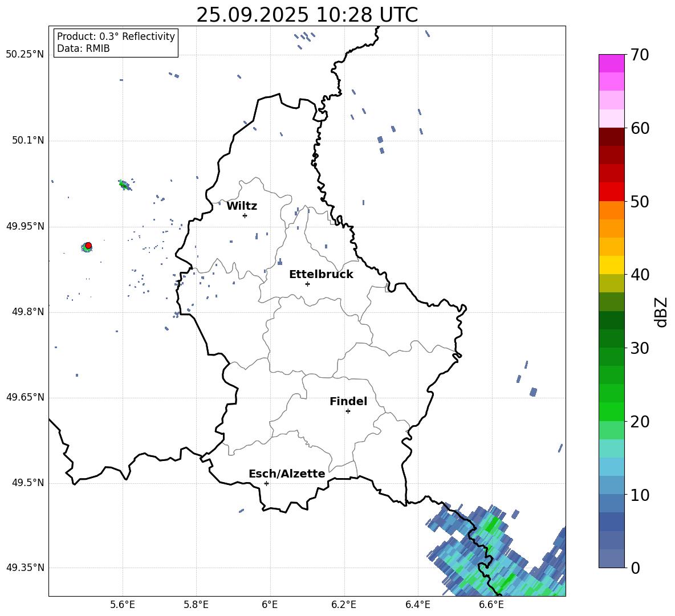The image size is (675, 616).
Task: Click the red radar dot marker
Action: pyautogui.click(x=88, y=246)
